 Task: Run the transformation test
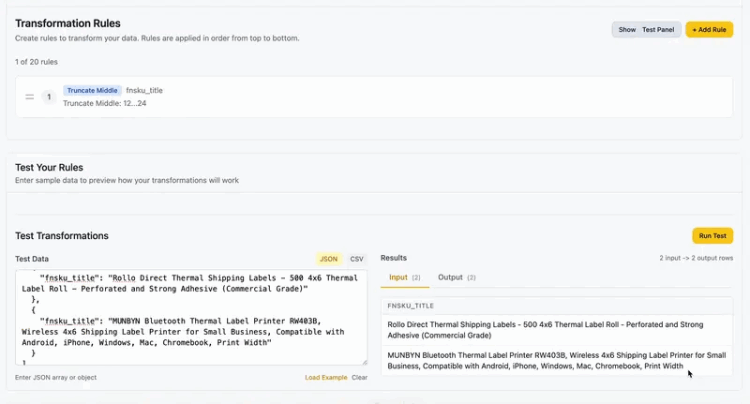712,236
